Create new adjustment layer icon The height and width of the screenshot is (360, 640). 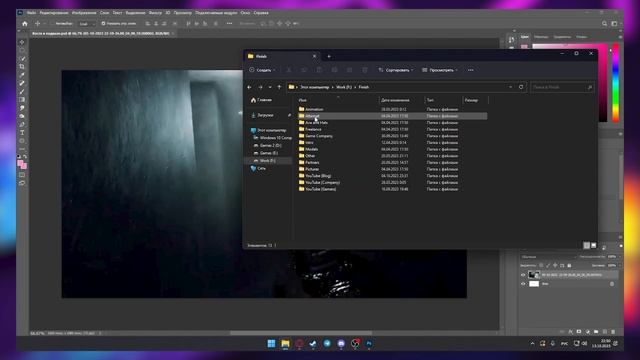click(x=587, y=332)
